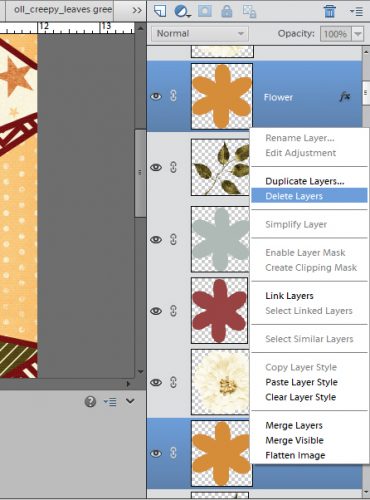Click the grayed Select Linked Layers entry
Screen dimensions: 370x500
[309, 311]
